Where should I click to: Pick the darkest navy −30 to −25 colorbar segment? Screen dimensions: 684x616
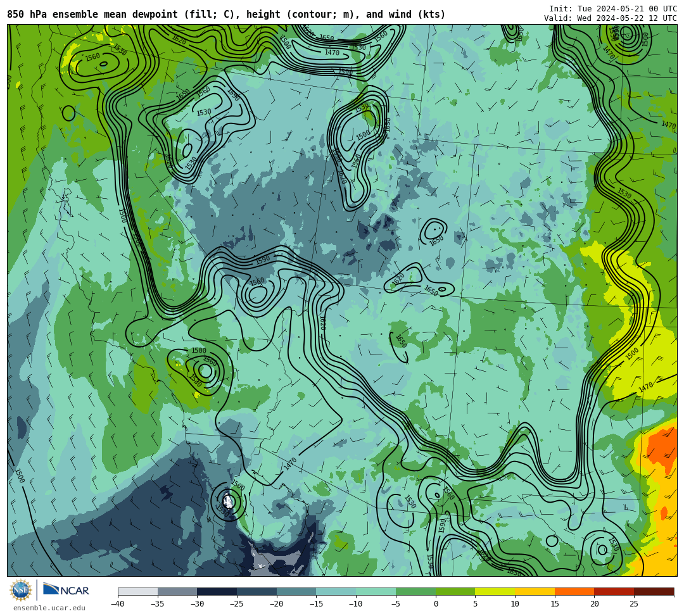click(217, 591)
